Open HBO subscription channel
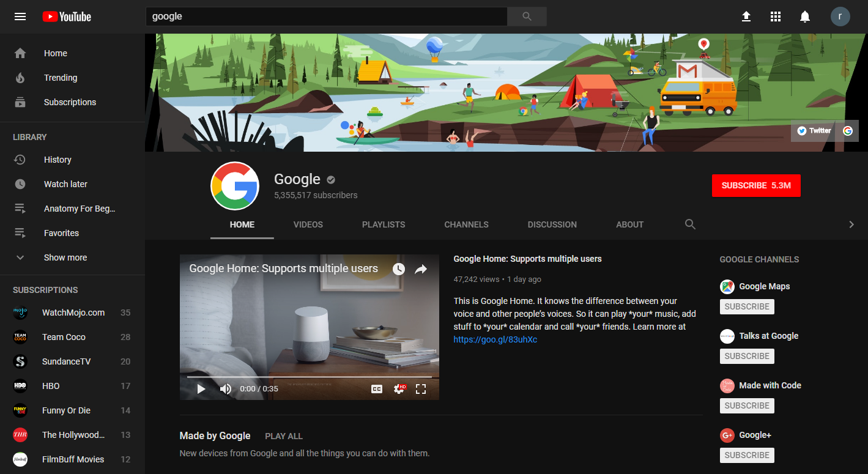 pos(72,386)
